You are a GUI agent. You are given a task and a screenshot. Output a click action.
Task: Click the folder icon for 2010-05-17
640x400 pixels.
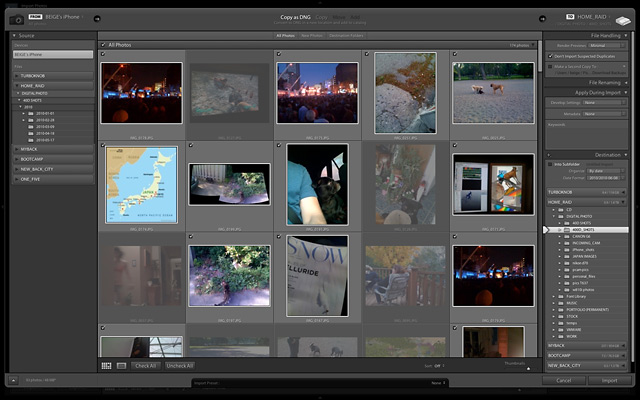31,140
